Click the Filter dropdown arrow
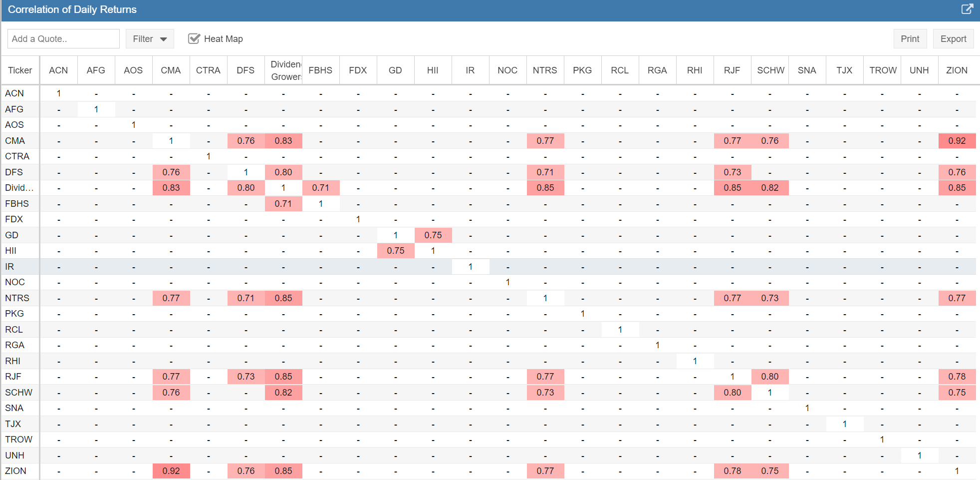The height and width of the screenshot is (480, 980). pyautogui.click(x=163, y=39)
